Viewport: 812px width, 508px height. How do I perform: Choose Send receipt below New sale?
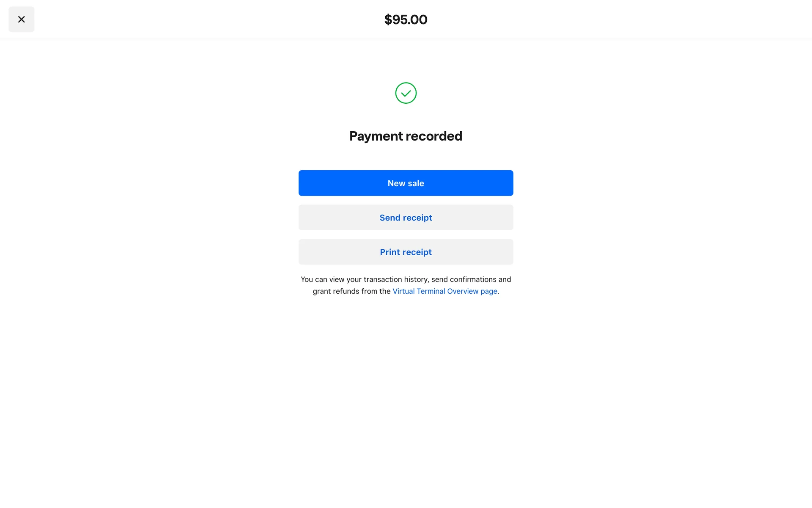coord(406,218)
